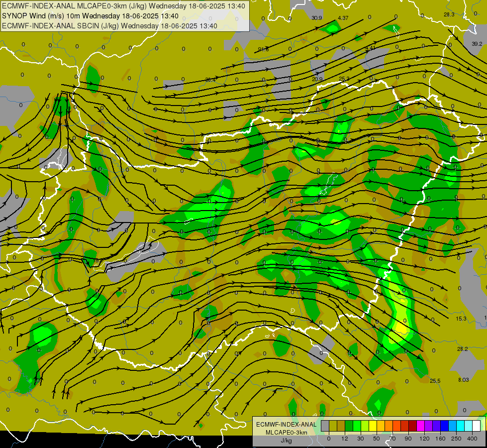Image resolution: width=487 pixels, height=448 pixels.
Task: Select the yellow legend swatch
Action: click(x=373, y=426)
